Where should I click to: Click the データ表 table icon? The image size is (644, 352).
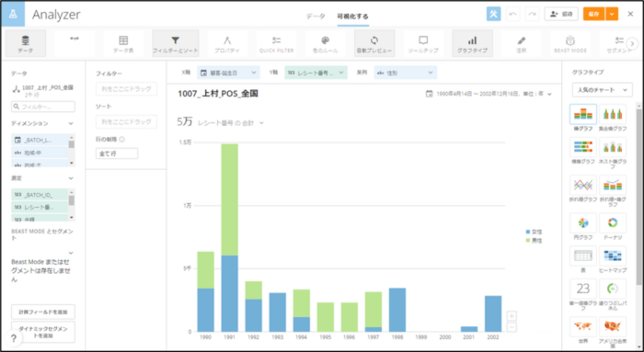[x=123, y=43]
